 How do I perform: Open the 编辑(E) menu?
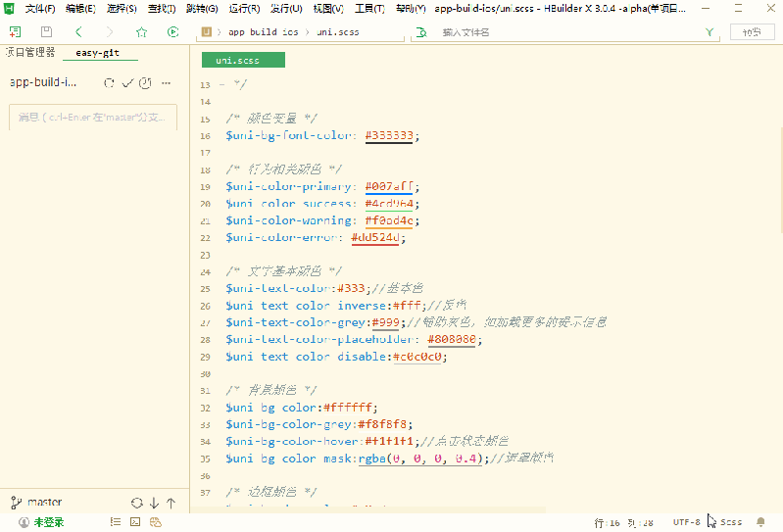pos(80,9)
